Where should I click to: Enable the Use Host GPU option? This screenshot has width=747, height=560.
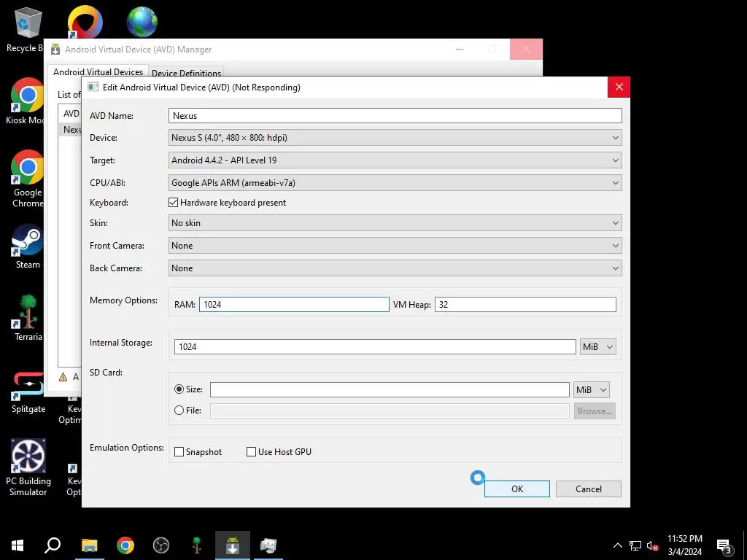(x=251, y=452)
